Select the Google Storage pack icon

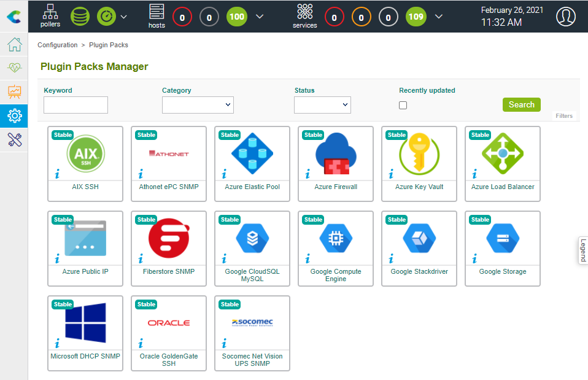(503, 238)
